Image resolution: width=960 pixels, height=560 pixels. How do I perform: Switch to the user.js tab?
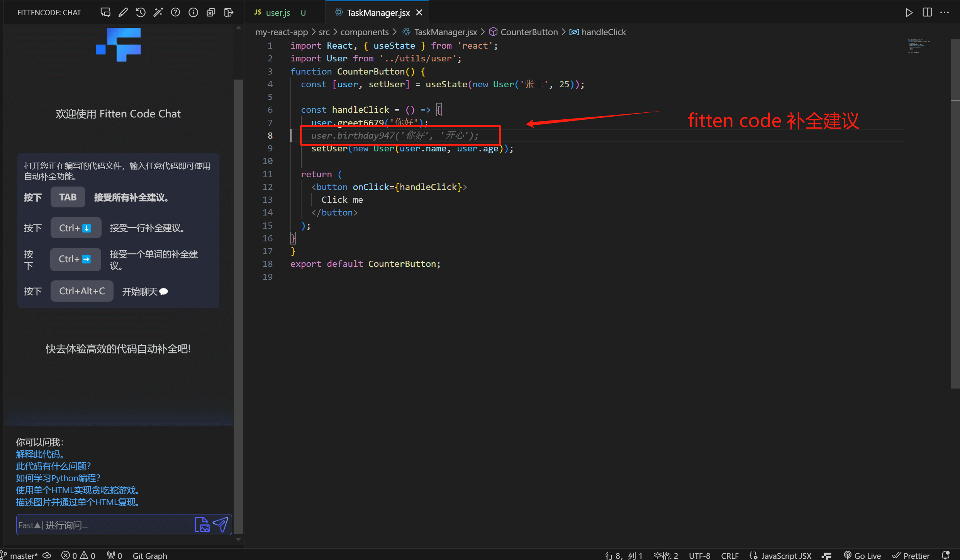[278, 13]
